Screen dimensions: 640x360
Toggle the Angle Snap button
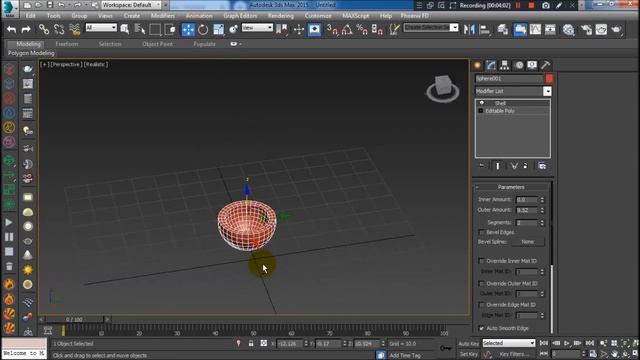pyautogui.click(x=347, y=29)
